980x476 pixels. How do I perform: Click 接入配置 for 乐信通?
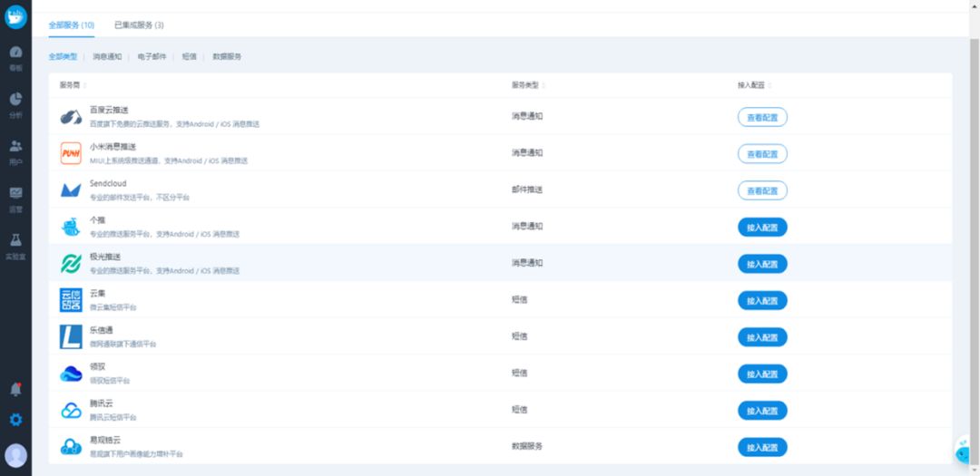(762, 337)
